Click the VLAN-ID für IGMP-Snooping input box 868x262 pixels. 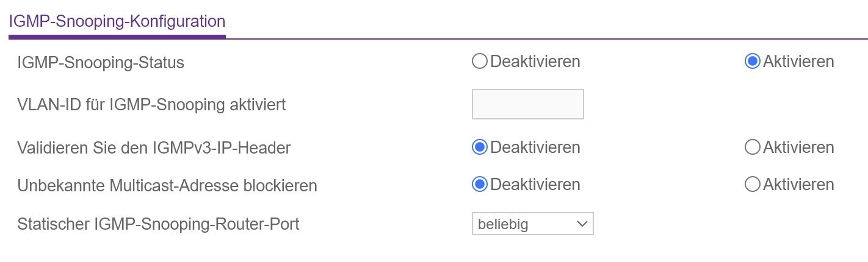[x=527, y=104]
